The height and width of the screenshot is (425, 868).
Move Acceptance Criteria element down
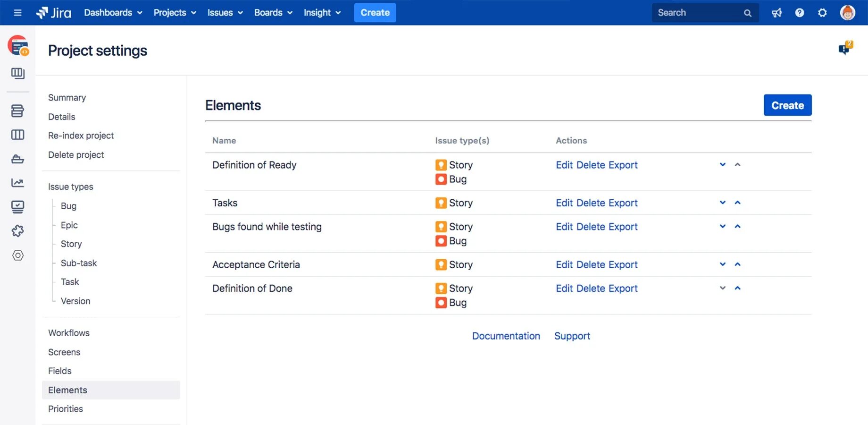coord(722,264)
